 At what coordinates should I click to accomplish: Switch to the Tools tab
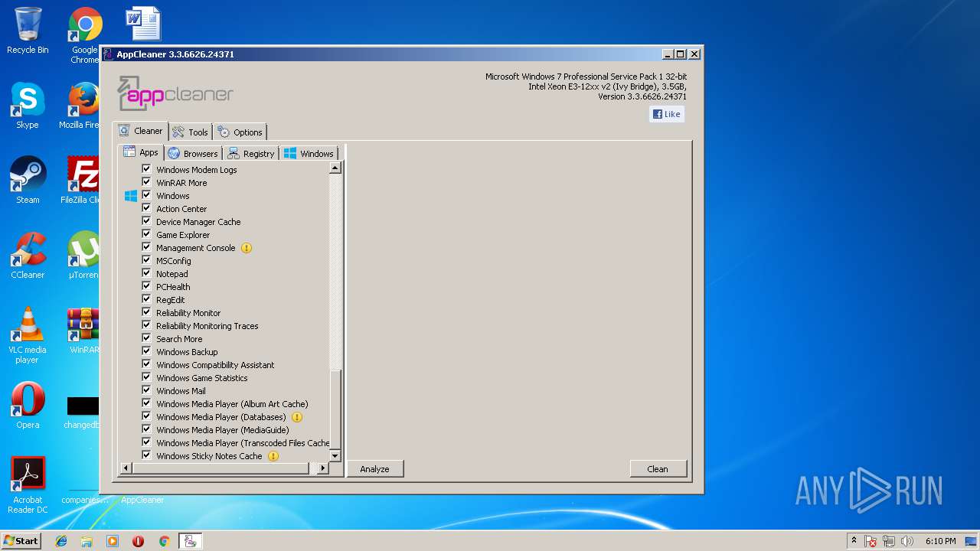[x=190, y=132]
